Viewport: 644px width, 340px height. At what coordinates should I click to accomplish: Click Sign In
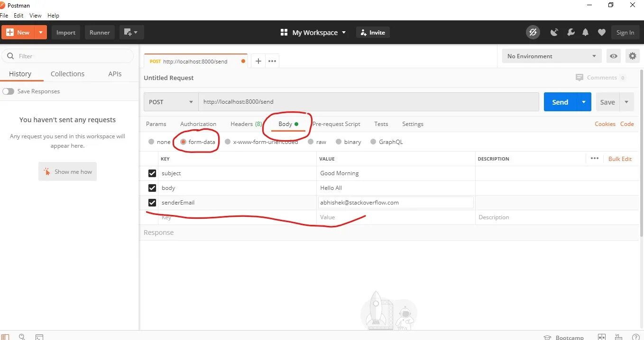[x=625, y=32]
